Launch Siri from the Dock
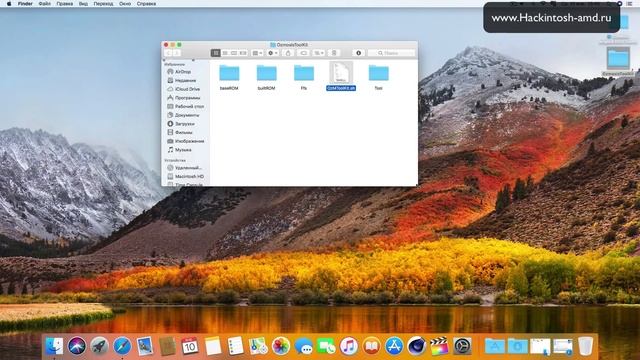Viewport: 640px width, 360px height. point(77,346)
